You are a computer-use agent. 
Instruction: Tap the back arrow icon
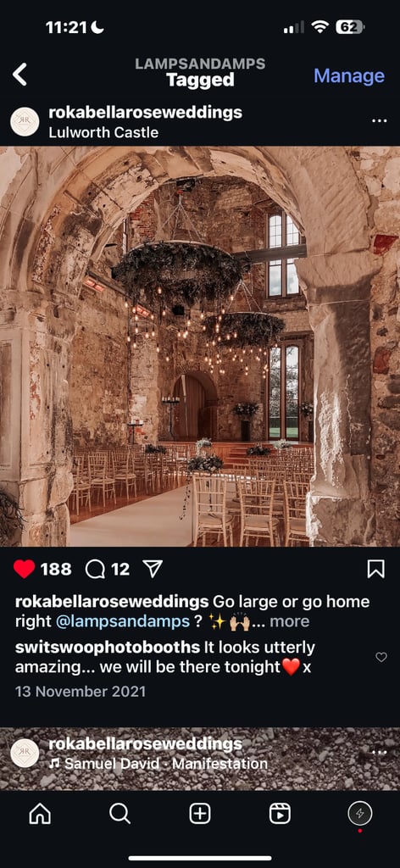point(20,75)
